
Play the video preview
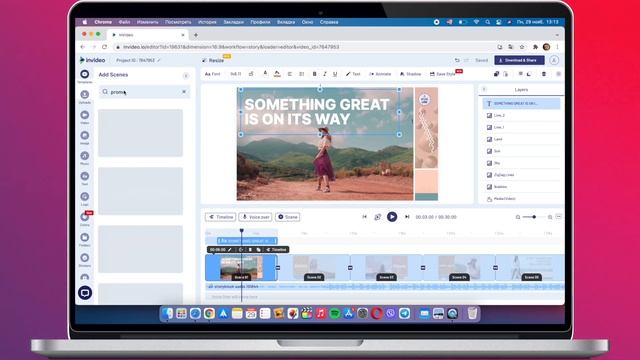[x=392, y=217]
